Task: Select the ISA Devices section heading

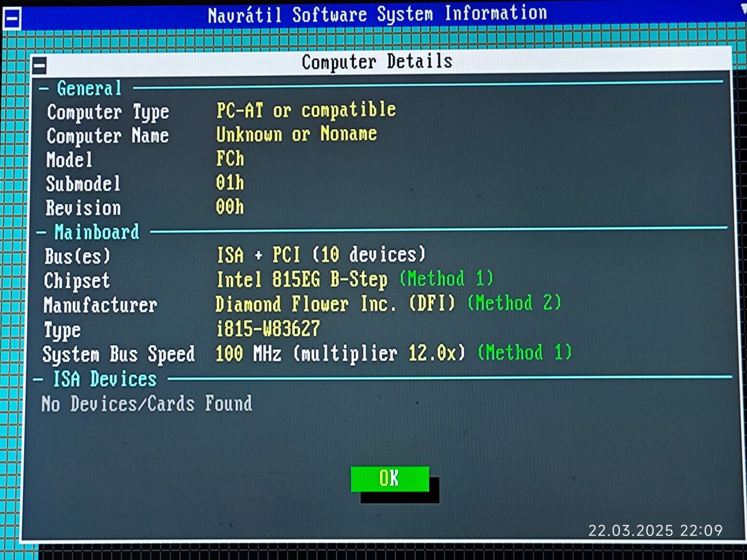Action: tap(105, 379)
